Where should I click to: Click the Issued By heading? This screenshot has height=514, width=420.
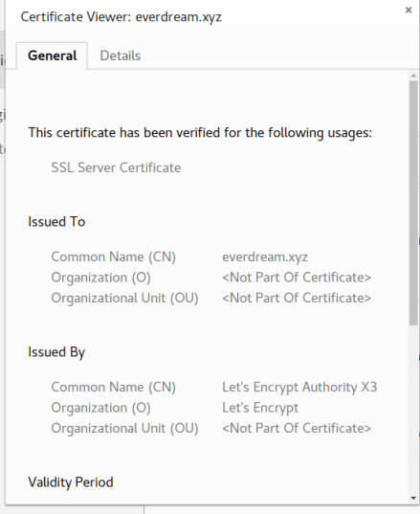(x=56, y=352)
